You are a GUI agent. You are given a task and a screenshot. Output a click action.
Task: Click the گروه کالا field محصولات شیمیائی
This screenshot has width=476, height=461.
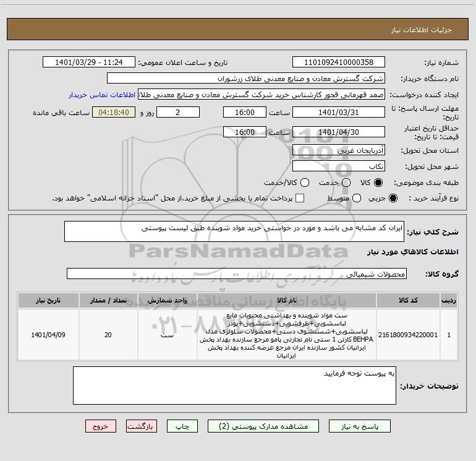tap(237, 274)
